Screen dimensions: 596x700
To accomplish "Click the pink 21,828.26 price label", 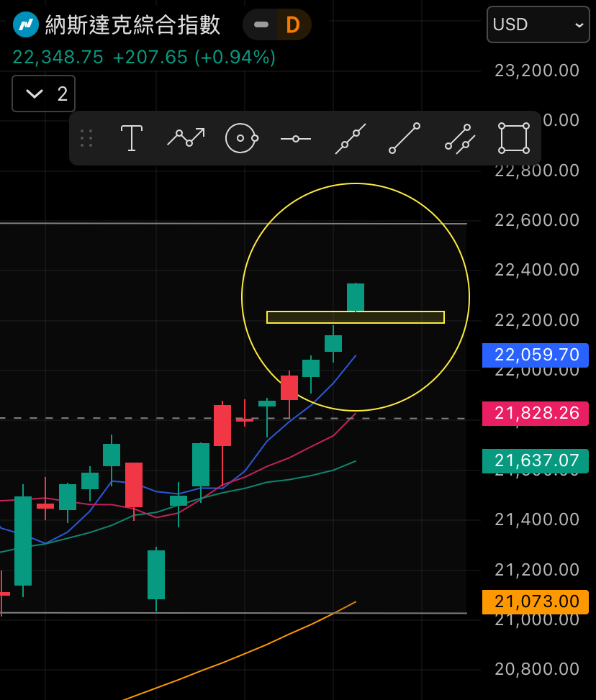I will (x=536, y=414).
